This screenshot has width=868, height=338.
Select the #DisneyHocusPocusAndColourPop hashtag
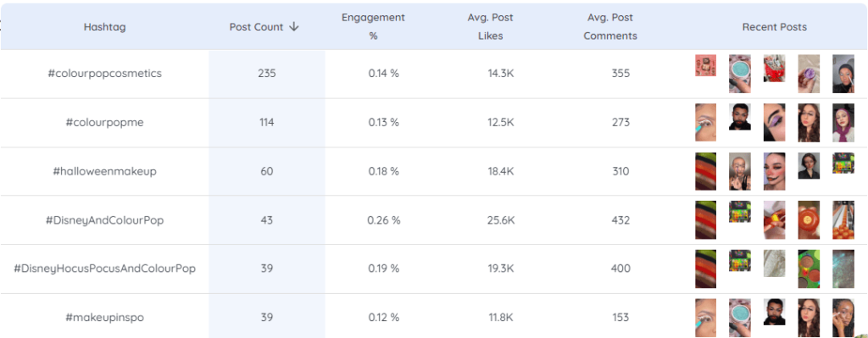[104, 269]
